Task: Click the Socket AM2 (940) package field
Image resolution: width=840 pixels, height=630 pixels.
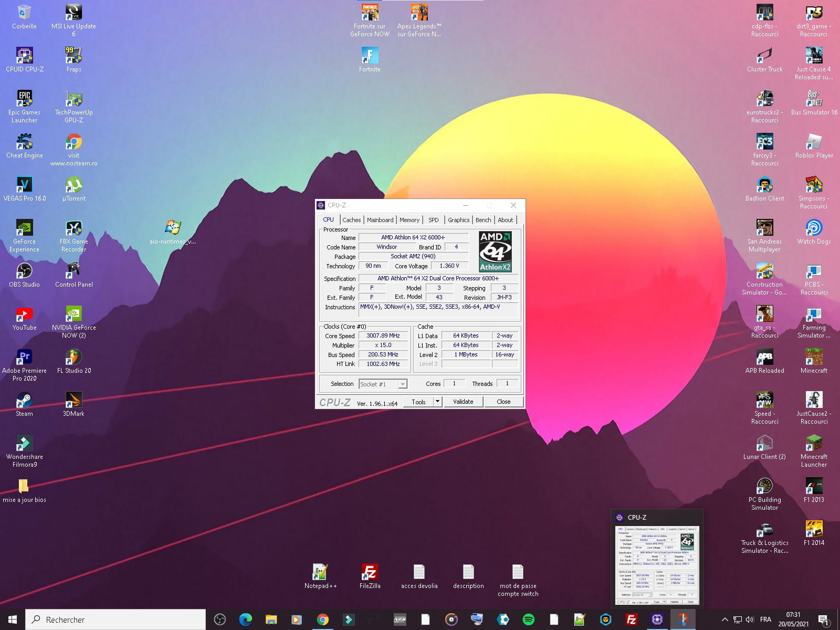Action: pyautogui.click(x=413, y=256)
